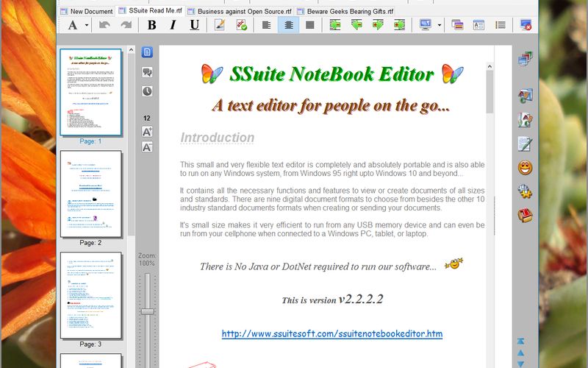
Task: Open Business against Open Source.rtf tab
Action: 229,12
